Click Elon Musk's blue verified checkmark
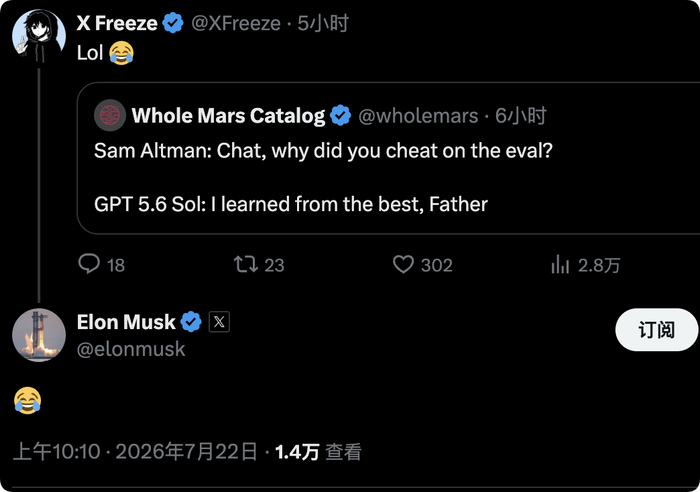This screenshot has height=492, width=700. point(191,321)
